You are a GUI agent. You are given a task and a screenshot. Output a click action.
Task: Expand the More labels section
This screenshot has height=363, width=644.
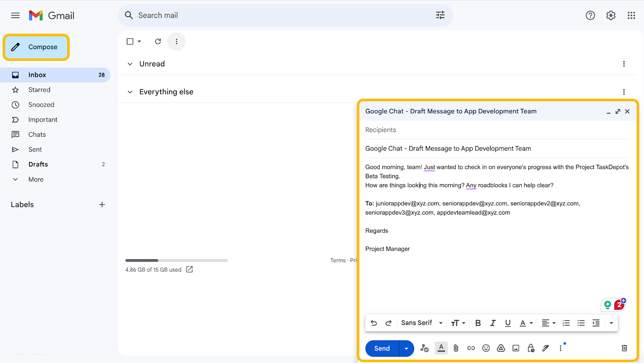[x=35, y=179]
